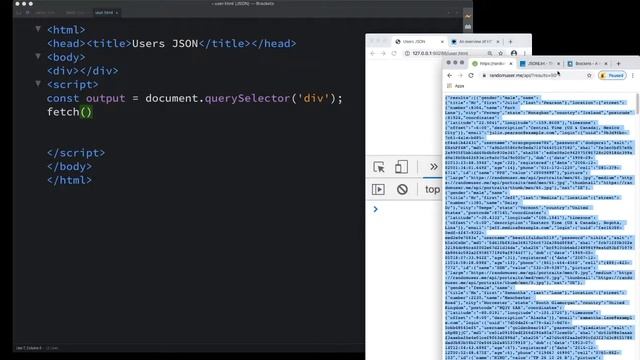The image size is (640, 360).
Task: Open new tab in back Chrome window
Action: point(510,42)
